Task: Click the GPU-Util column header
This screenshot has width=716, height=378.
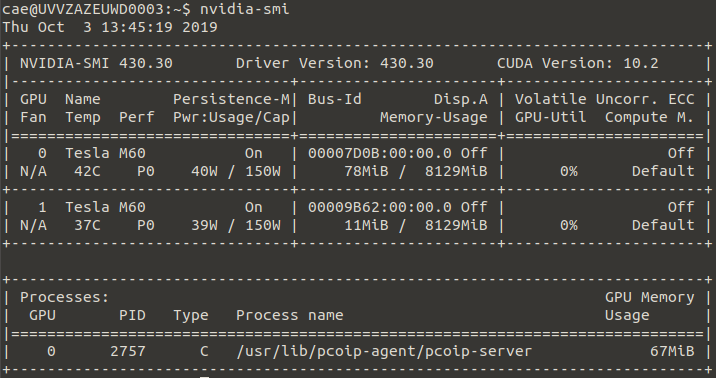Action: (x=551, y=117)
